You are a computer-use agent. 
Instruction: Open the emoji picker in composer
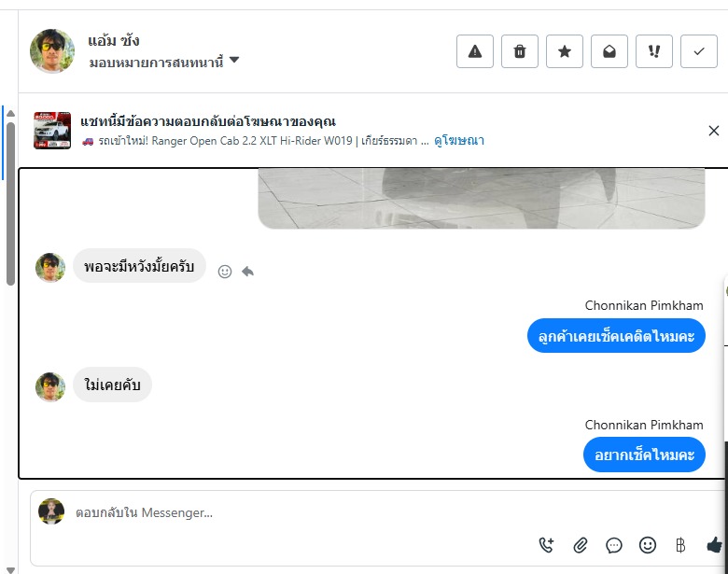(x=648, y=545)
